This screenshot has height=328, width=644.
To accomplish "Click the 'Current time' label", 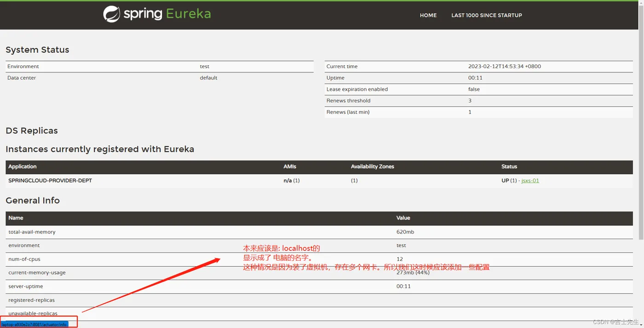I will (342, 66).
